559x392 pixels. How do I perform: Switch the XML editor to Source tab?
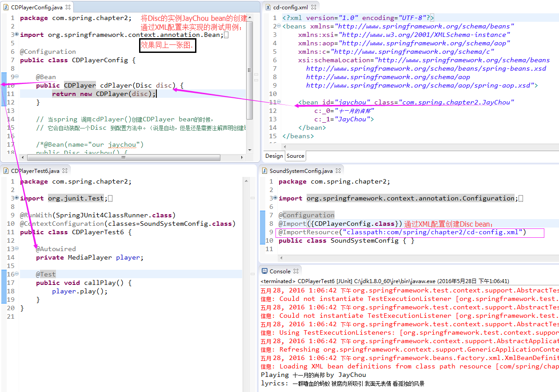click(295, 156)
